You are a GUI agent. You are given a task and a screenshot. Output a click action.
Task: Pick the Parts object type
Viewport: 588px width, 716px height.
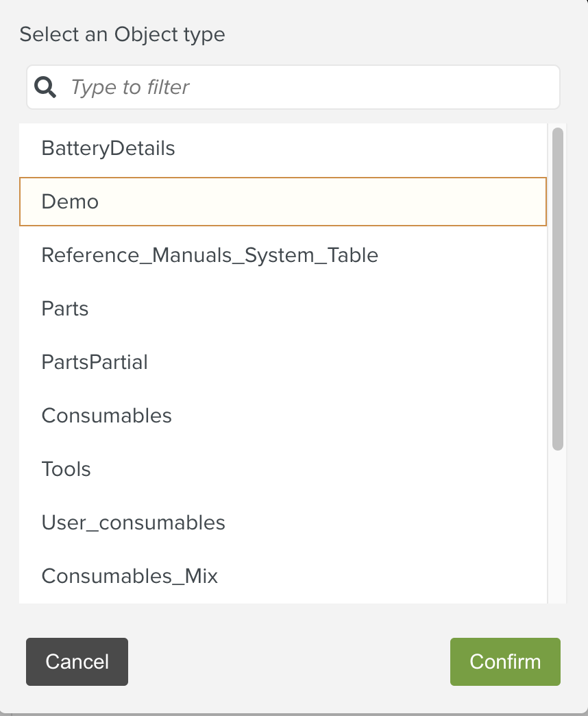[65, 309]
